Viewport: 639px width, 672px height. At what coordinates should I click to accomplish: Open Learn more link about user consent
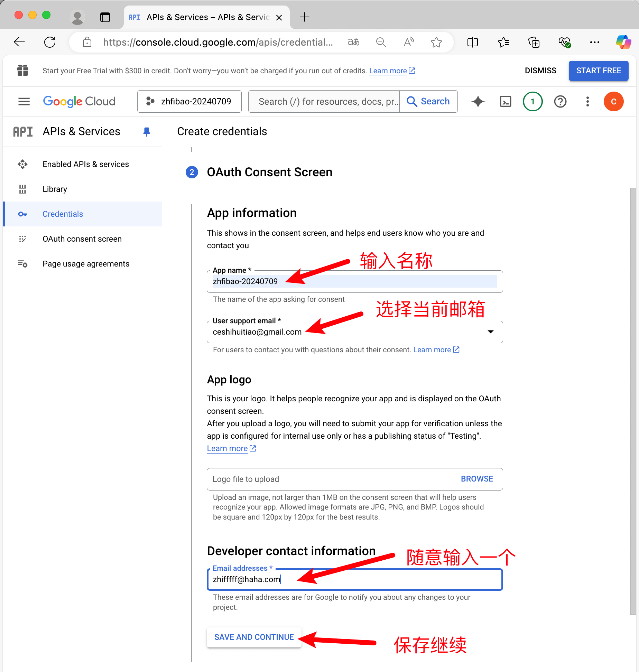coord(436,350)
